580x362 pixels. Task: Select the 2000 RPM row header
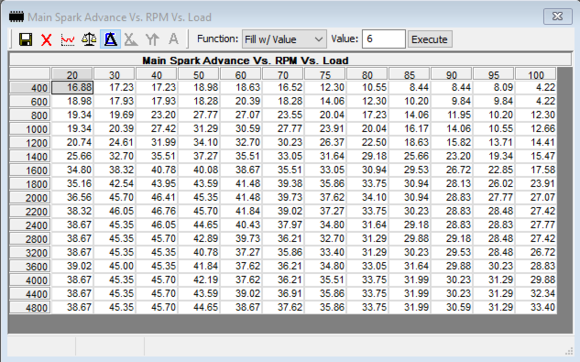pos(30,198)
